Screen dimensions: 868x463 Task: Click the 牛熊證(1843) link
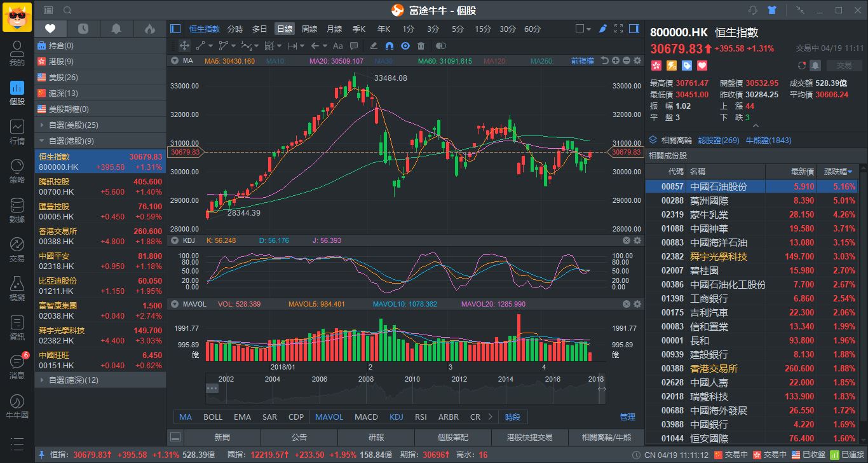tap(769, 140)
